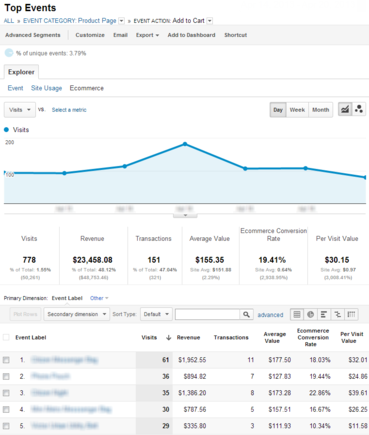Click the last data point on Visits chart
This screenshot has height=435, width=369.
(365, 177)
